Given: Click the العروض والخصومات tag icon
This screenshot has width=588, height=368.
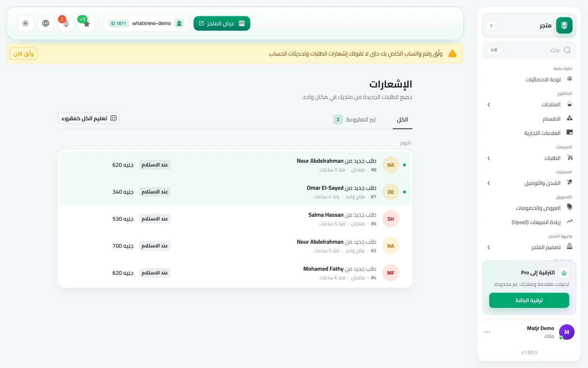Looking at the screenshot, I should pos(570,207).
